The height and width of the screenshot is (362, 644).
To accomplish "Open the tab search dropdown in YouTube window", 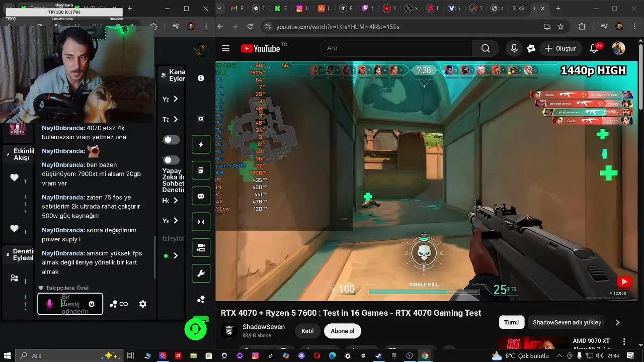I will (220, 9).
